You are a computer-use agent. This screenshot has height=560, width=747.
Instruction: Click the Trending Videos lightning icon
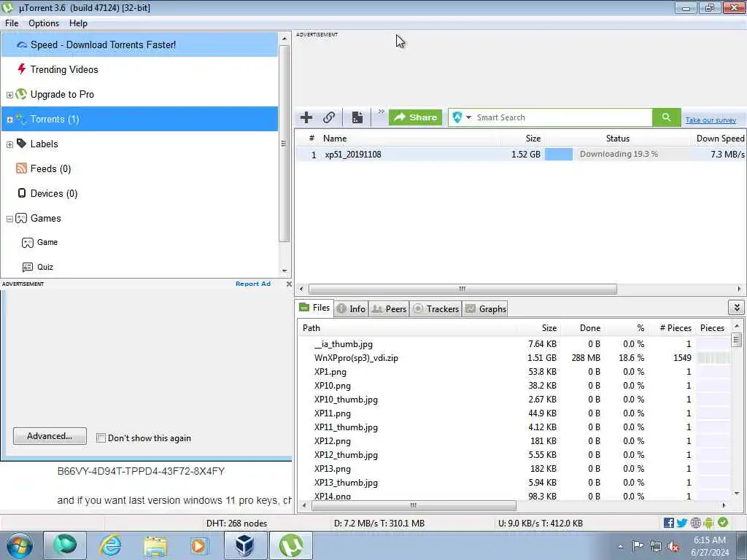(x=21, y=69)
